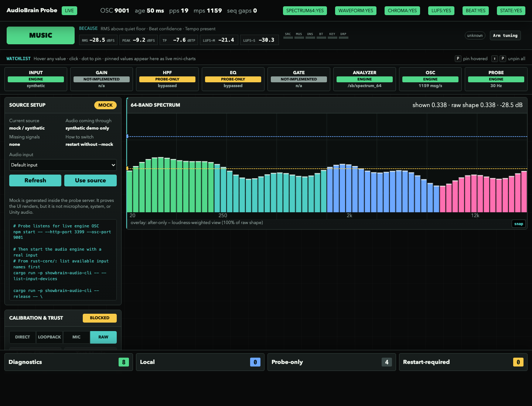
Task: Select the DIRECT calibration tab
Action: click(23, 337)
